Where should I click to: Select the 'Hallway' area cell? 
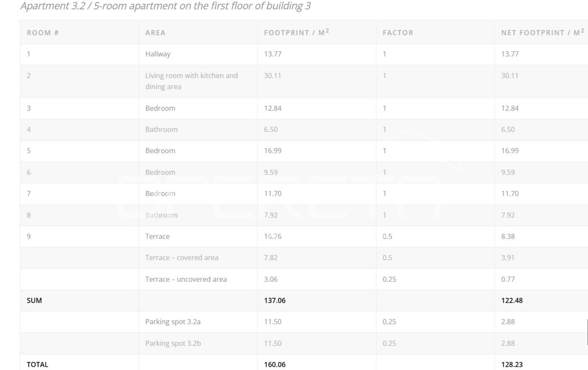[x=158, y=54]
